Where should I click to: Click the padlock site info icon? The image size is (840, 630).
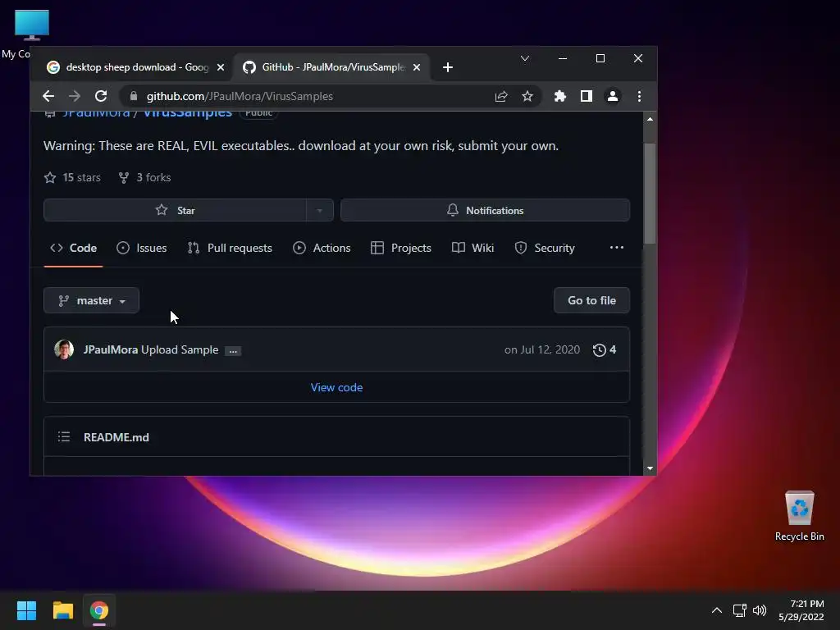coord(134,96)
